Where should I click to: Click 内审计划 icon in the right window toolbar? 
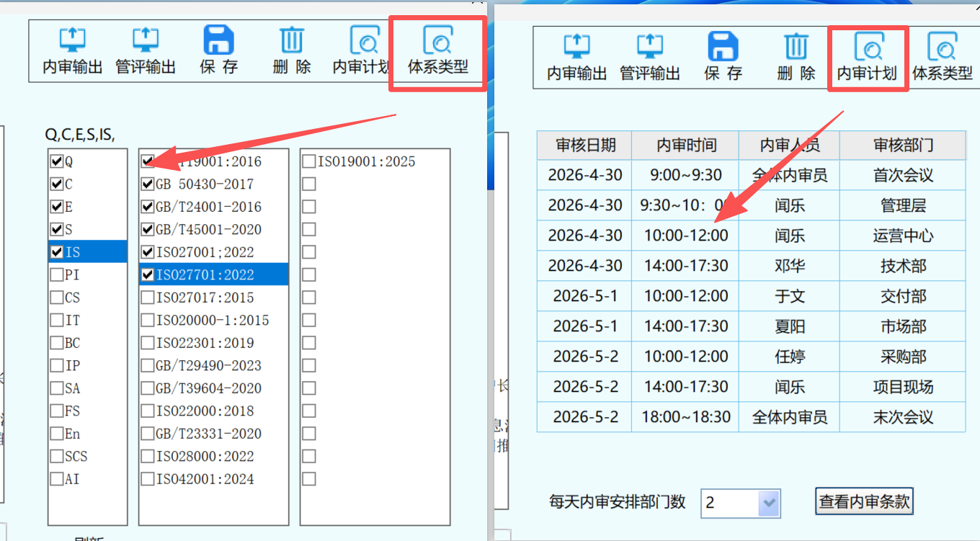tap(867, 48)
